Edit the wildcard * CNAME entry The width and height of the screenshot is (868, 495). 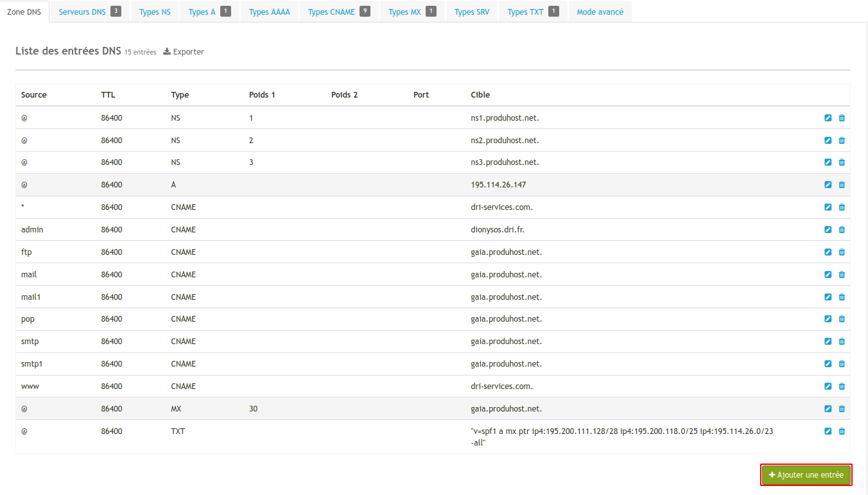pos(828,207)
